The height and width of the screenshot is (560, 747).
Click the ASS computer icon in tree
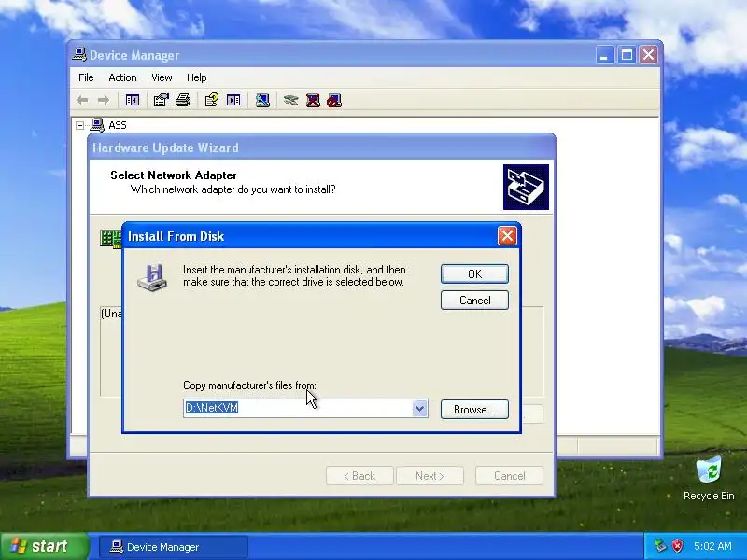[x=97, y=125]
